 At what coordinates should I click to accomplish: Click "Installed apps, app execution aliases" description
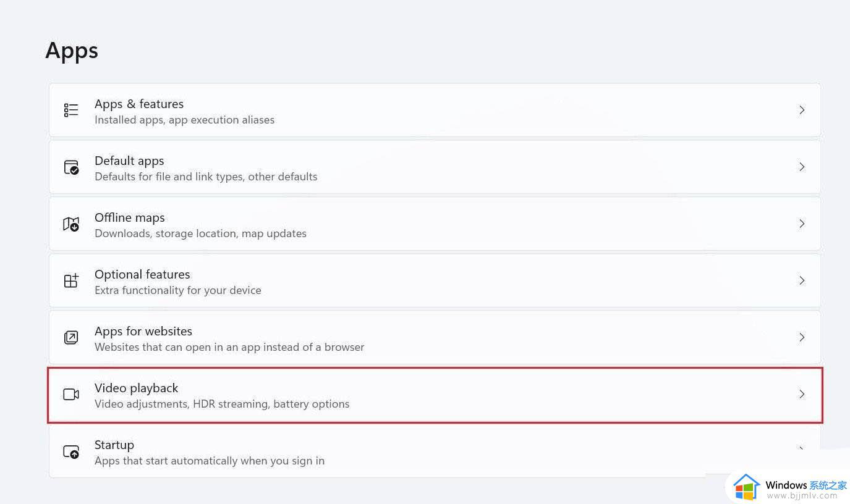point(184,120)
